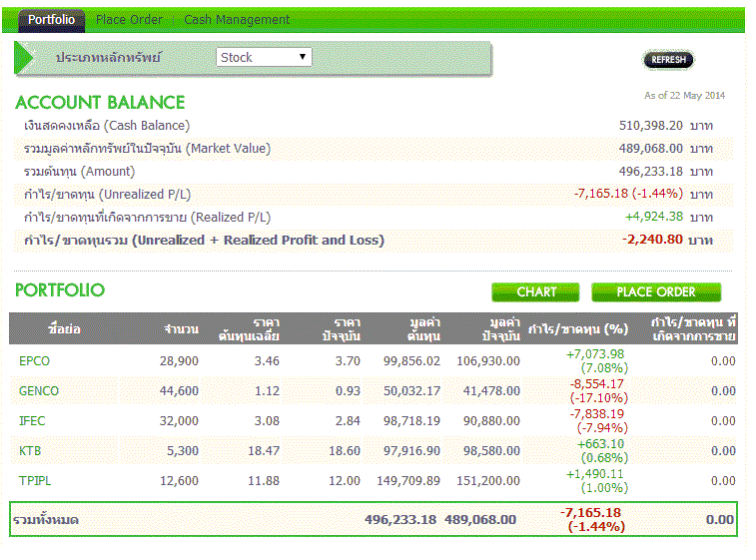
Task: Open the Cash Management tab
Action: (x=237, y=20)
